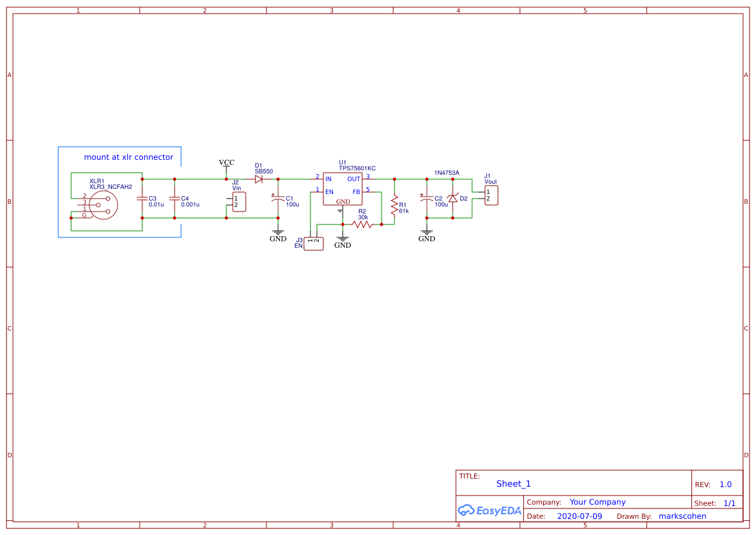The image size is (756, 535).
Task: Select the TPS75601KC part name text
Action: [x=357, y=168]
